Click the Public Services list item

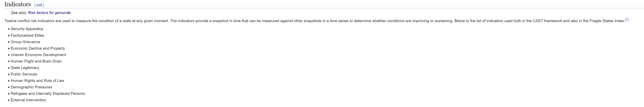pyautogui.click(x=24, y=74)
